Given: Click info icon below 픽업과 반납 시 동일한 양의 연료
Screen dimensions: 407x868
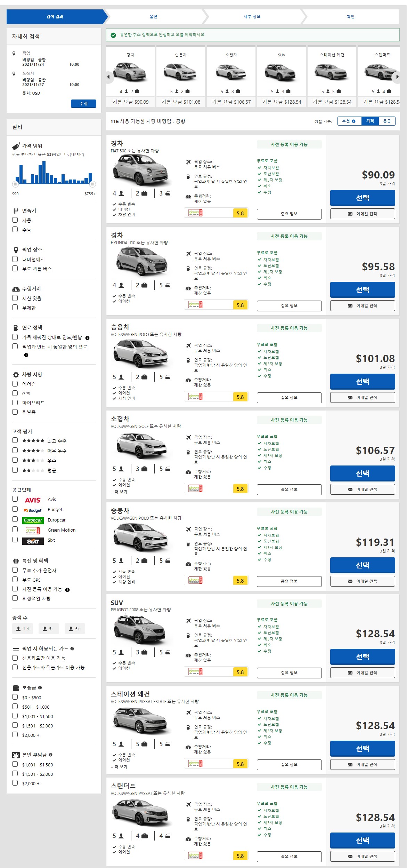Looking at the screenshot, I should (26, 355).
